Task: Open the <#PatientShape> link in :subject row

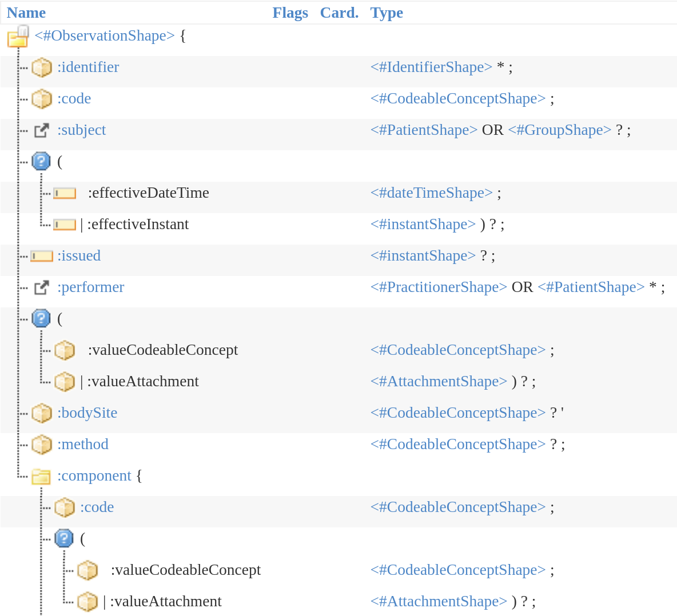Action: coord(424,130)
